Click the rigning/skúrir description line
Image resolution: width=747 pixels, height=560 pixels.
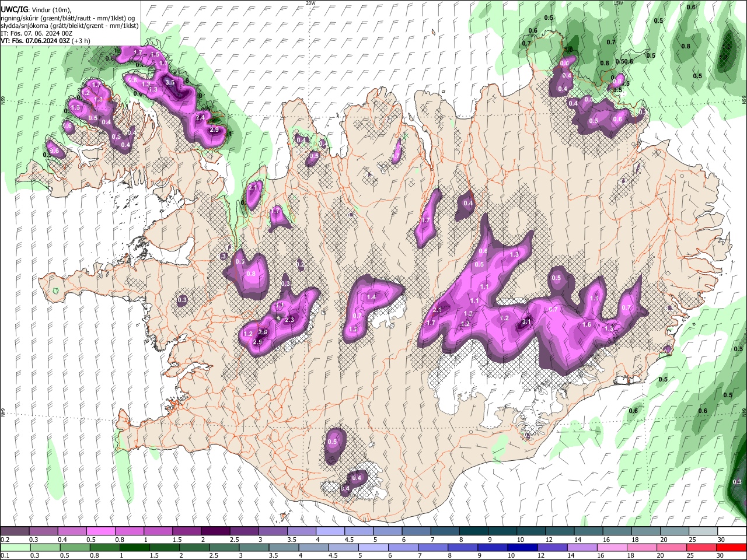68,17
